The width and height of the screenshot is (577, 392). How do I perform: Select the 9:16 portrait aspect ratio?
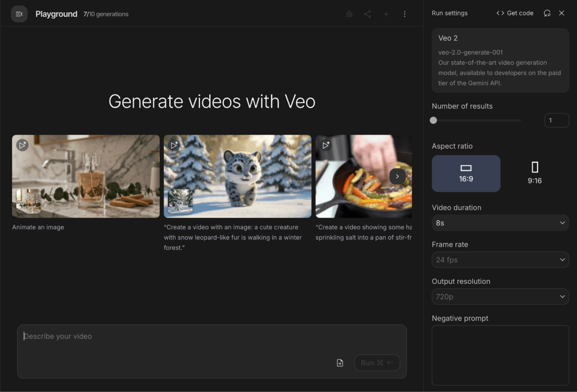tap(535, 173)
